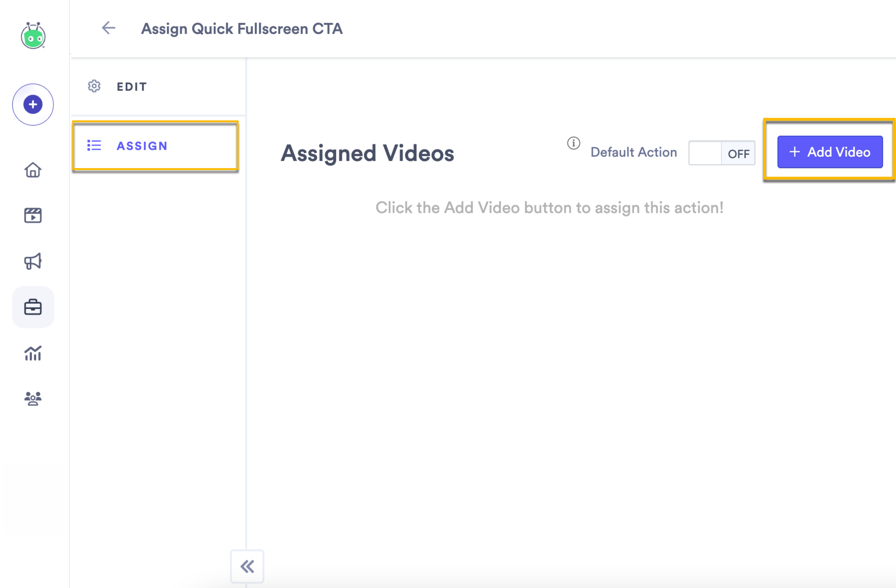Click the Assigned Videos heading
Image resolution: width=896 pixels, height=588 pixels.
point(367,153)
